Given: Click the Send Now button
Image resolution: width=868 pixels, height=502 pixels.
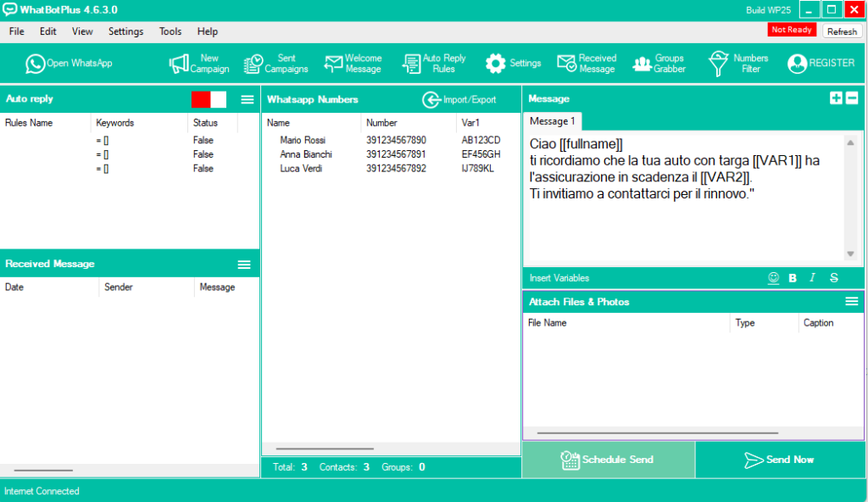Looking at the screenshot, I should click(779, 460).
